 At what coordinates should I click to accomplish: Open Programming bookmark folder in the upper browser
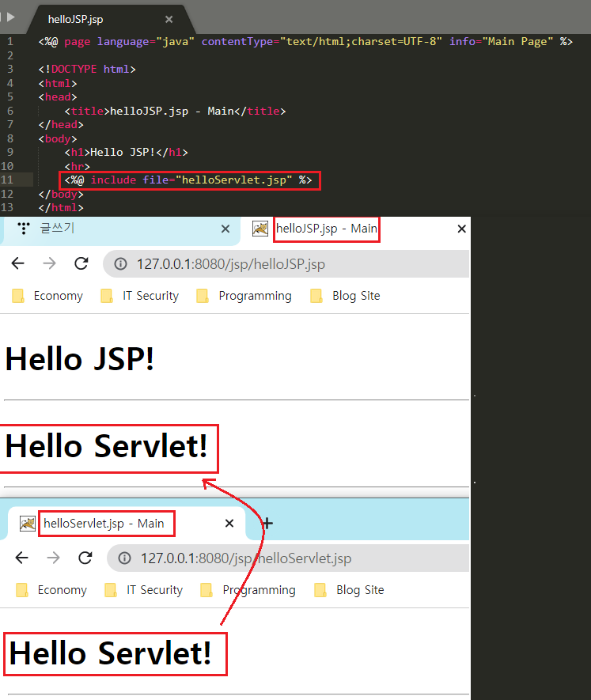[244, 296]
